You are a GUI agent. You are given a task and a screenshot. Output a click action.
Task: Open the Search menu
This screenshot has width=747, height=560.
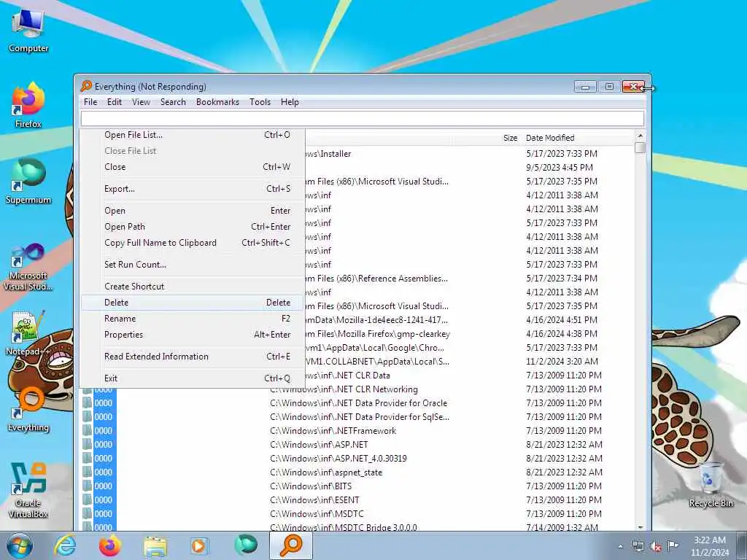click(x=173, y=102)
